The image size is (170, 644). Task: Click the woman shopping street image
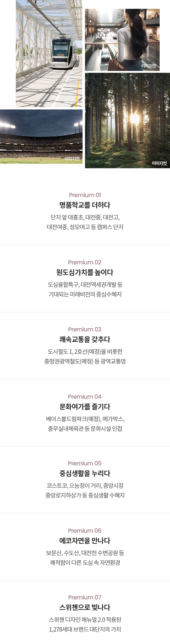(x=122, y=40)
